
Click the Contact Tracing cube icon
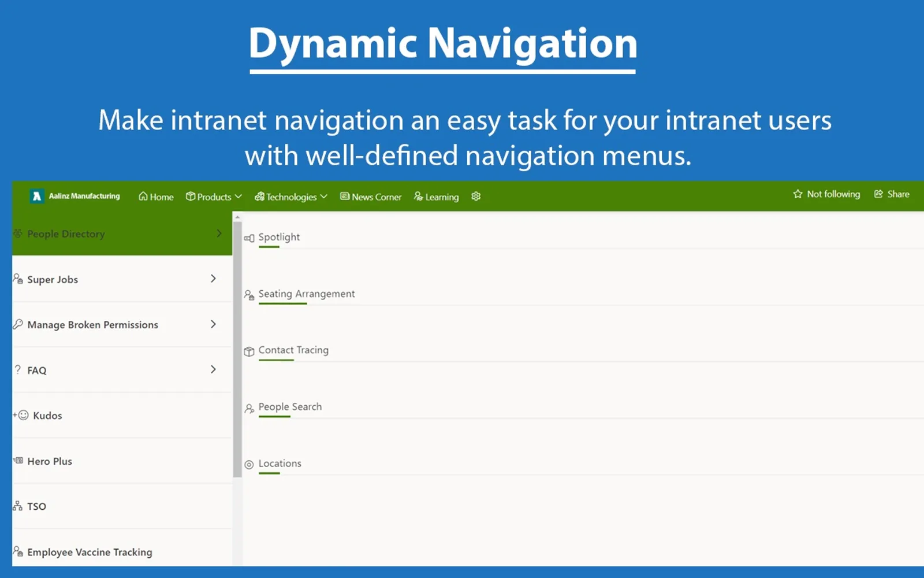(x=249, y=351)
